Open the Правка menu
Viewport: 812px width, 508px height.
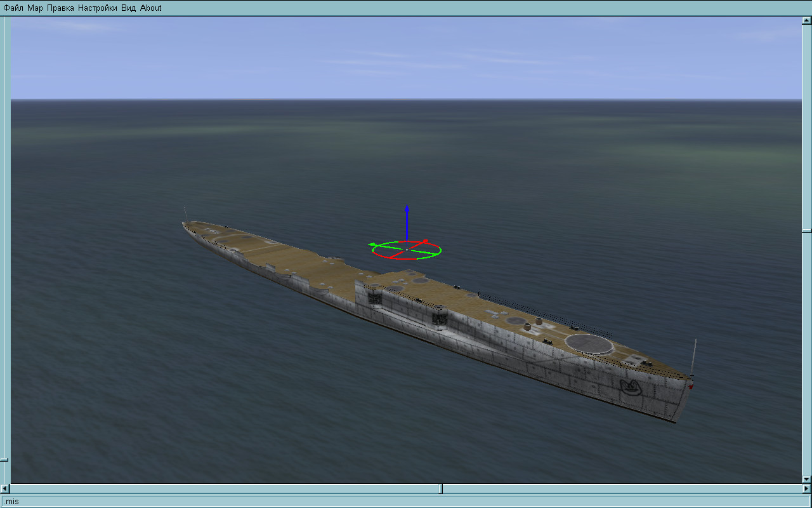tap(60, 8)
